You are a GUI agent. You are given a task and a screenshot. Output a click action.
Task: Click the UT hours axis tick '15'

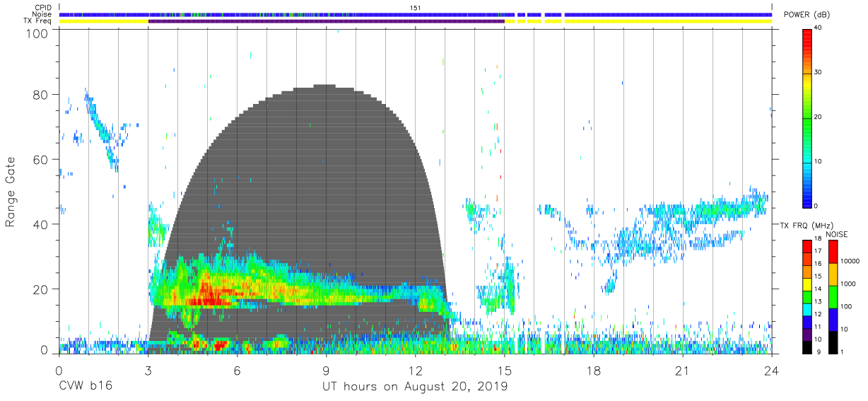(x=505, y=370)
